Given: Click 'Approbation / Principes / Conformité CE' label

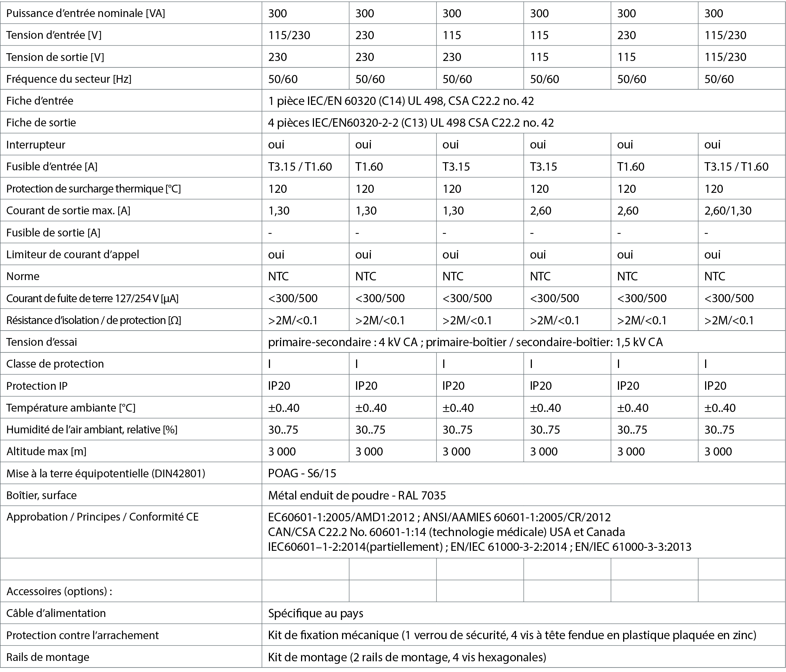Looking at the screenshot, I should point(102,517).
